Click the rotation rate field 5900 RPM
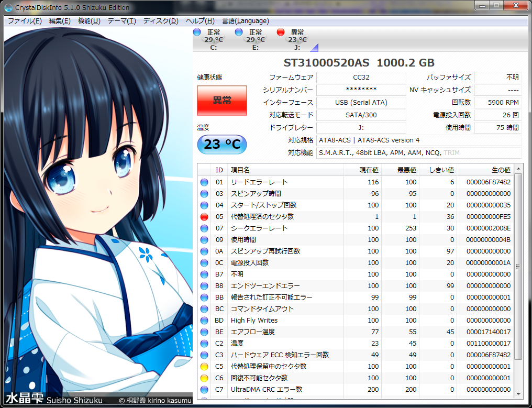 (x=497, y=103)
